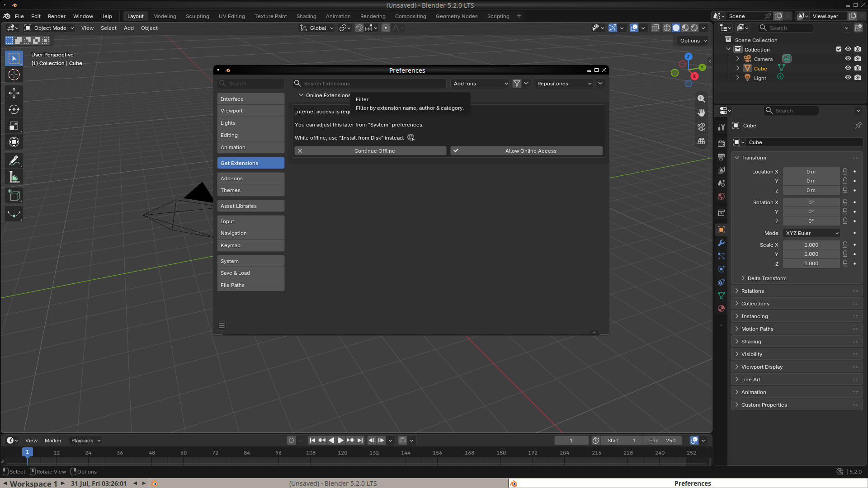868x488 pixels.
Task: Hide the Camera in the outliner viewport
Action: [848, 59]
